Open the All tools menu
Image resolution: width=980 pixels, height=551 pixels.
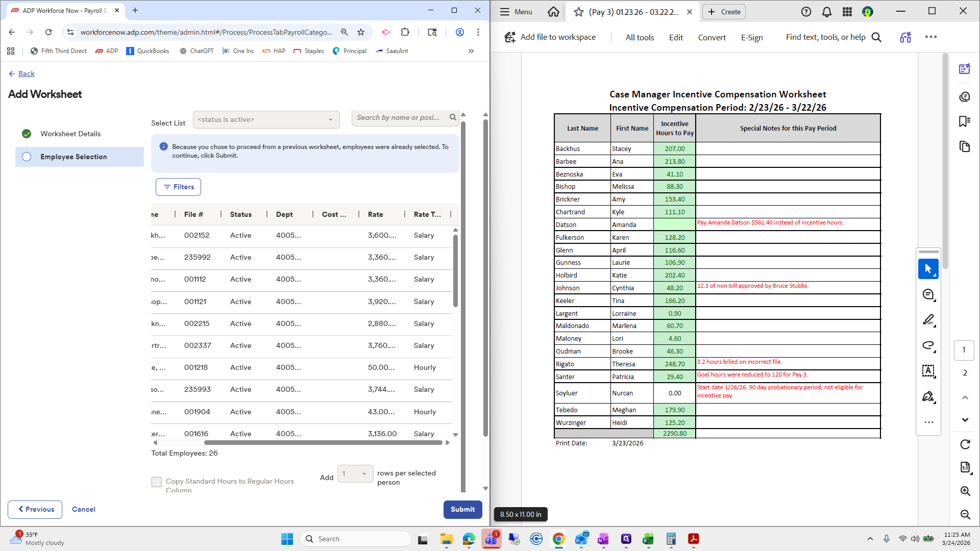(x=640, y=37)
